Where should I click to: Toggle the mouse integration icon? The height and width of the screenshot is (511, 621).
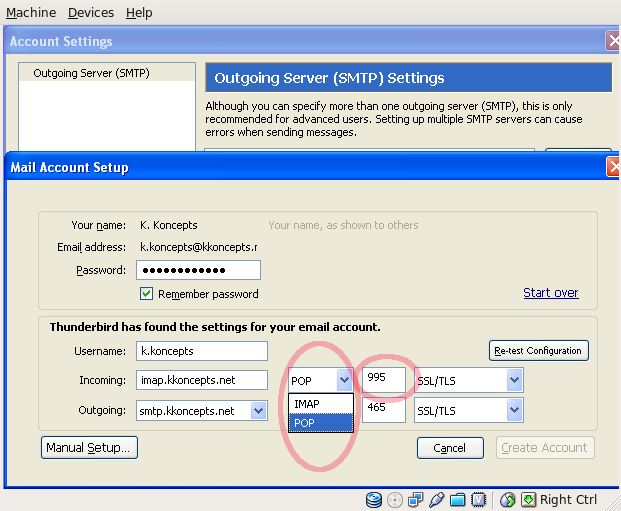(x=507, y=500)
